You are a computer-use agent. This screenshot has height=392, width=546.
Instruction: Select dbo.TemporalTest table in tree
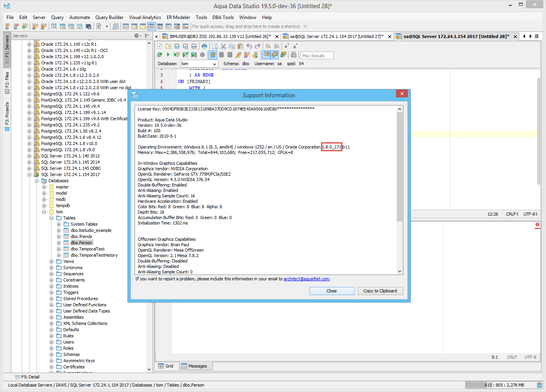point(88,249)
